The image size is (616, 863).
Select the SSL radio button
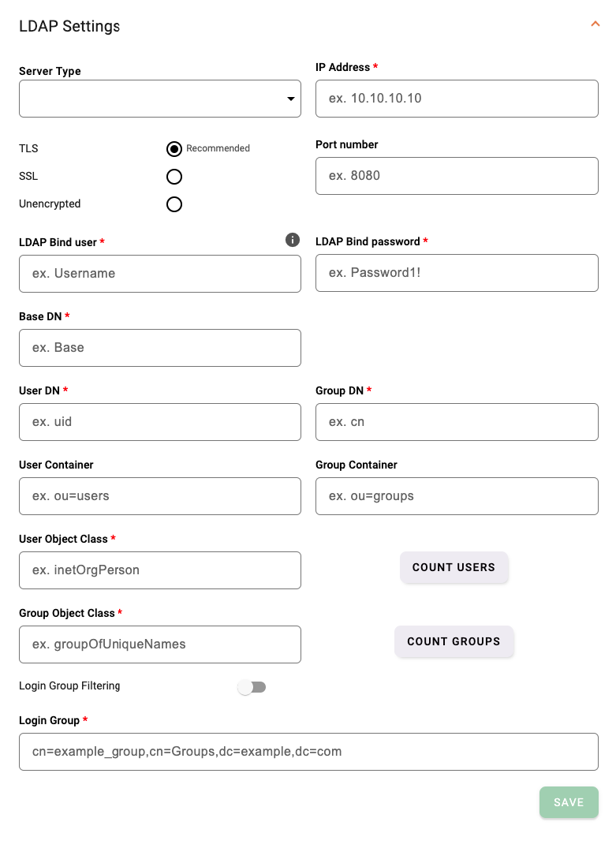[x=174, y=176]
